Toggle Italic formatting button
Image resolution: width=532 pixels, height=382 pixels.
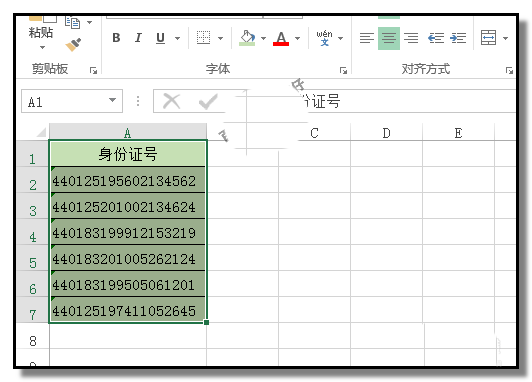click(138, 38)
